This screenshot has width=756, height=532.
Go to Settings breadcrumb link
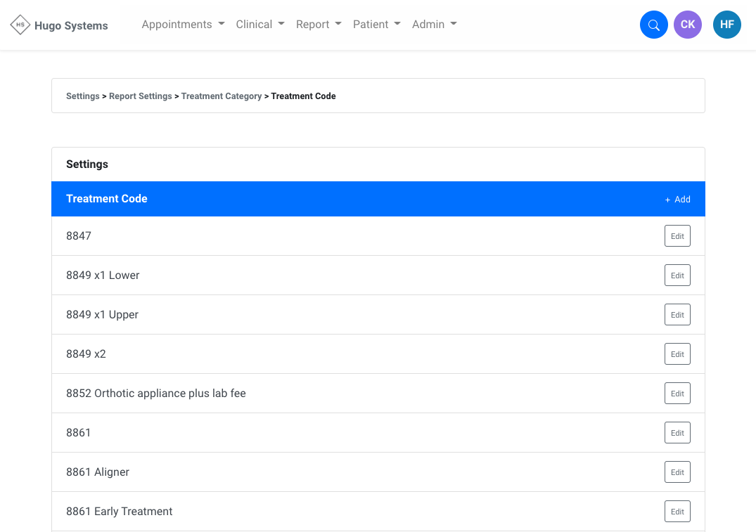83,96
